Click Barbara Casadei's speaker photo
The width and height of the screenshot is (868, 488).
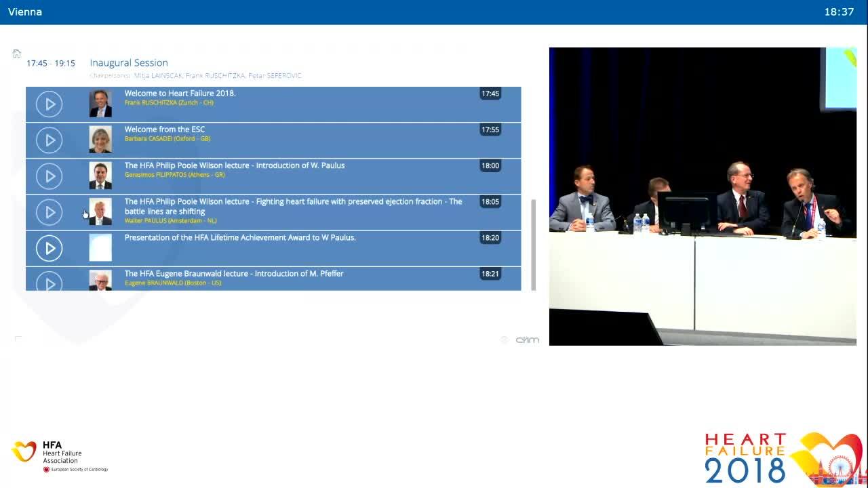click(x=100, y=140)
